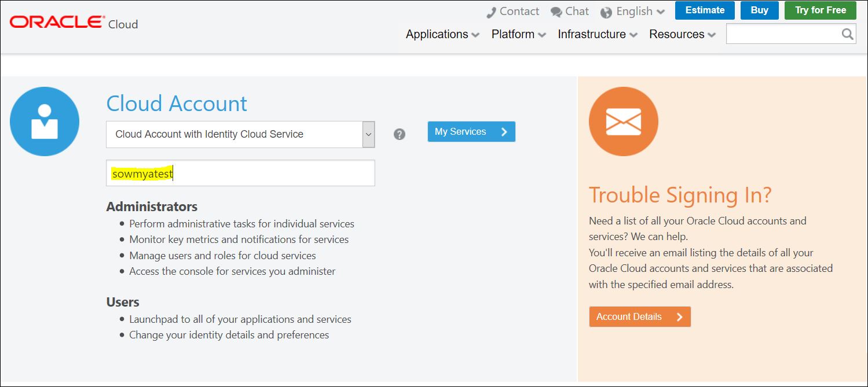Click the chat bubbles icon
Image resolution: width=868 pixels, height=387 pixels.
(556, 12)
